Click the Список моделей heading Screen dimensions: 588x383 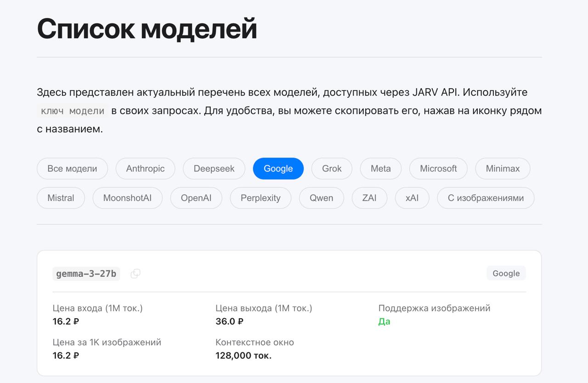tap(147, 29)
